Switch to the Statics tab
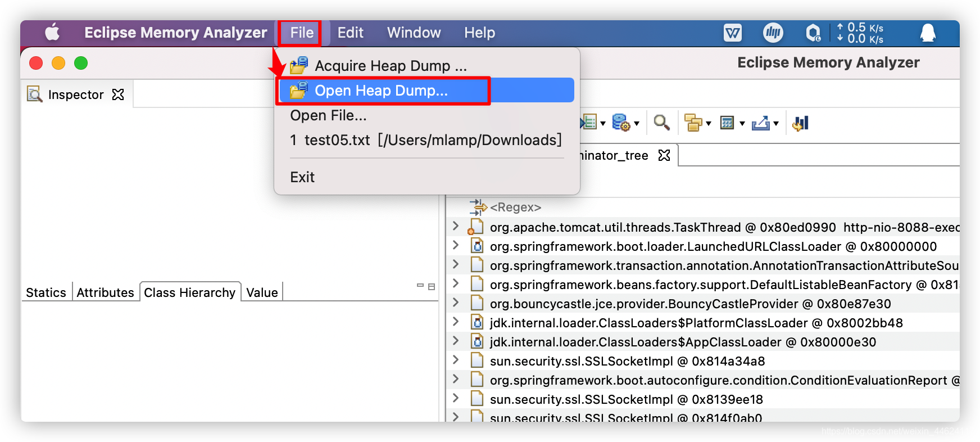This screenshot has height=442, width=980. [46, 292]
